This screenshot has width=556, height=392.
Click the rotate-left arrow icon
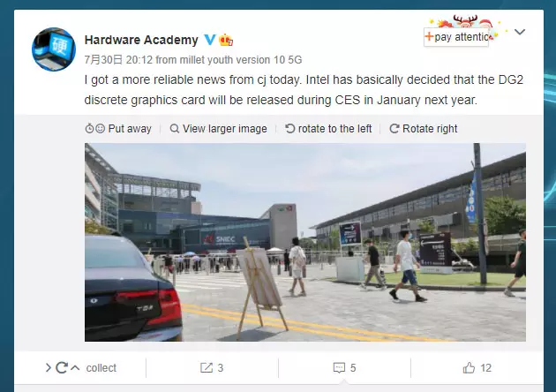[x=289, y=128]
